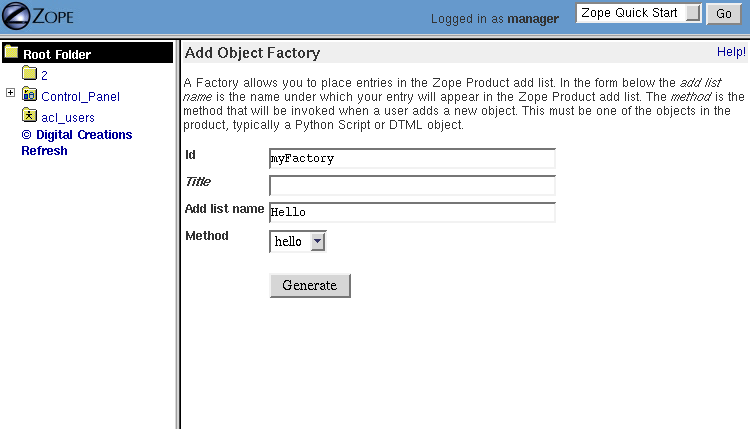
Task: Open the Root Folder link
Action: (57, 54)
